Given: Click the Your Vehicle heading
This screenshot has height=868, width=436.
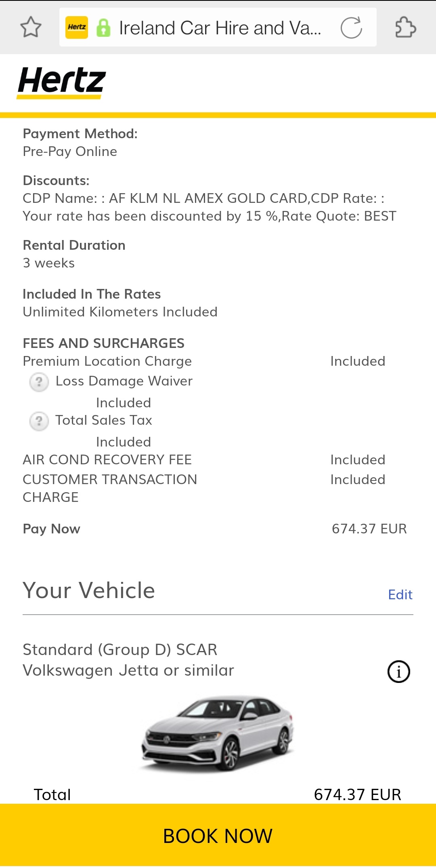Looking at the screenshot, I should (x=89, y=590).
